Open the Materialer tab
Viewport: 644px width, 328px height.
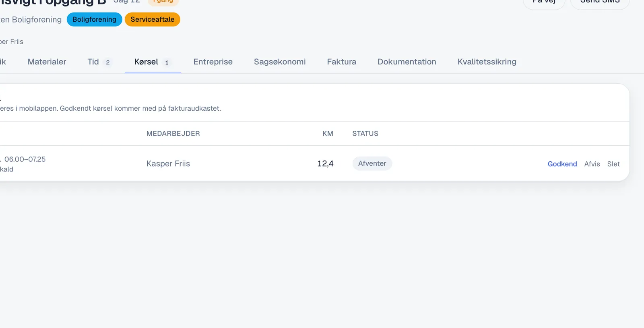pyautogui.click(x=47, y=62)
